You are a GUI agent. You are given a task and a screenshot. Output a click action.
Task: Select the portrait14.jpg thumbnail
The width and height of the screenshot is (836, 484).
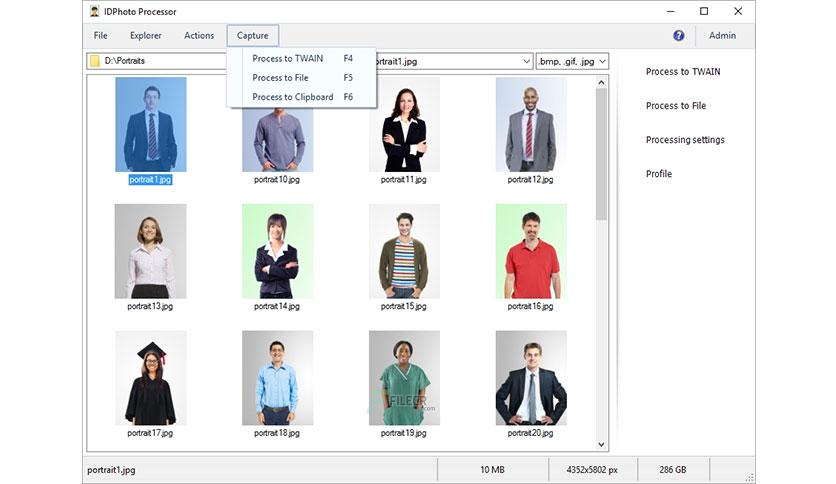pyautogui.click(x=277, y=251)
